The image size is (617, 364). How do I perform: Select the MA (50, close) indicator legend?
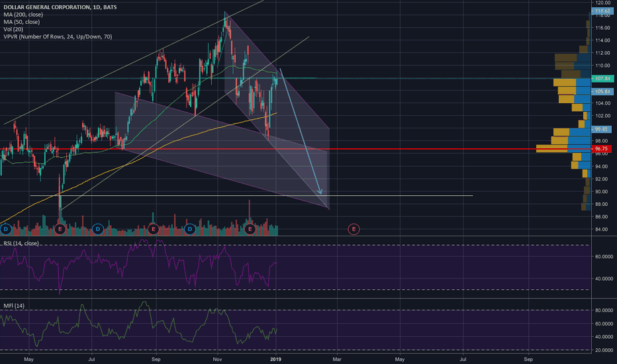click(22, 22)
